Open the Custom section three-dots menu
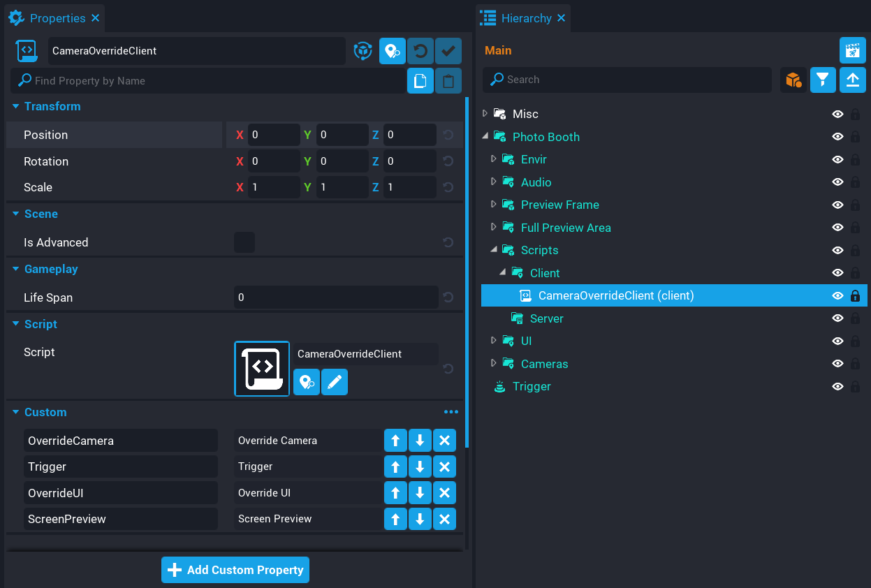This screenshot has height=588, width=871. [x=451, y=412]
